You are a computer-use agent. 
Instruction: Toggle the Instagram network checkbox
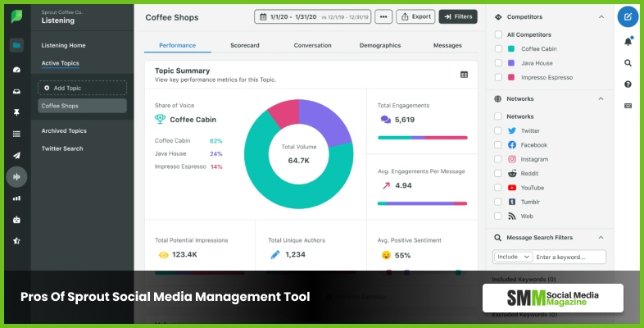click(x=499, y=159)
